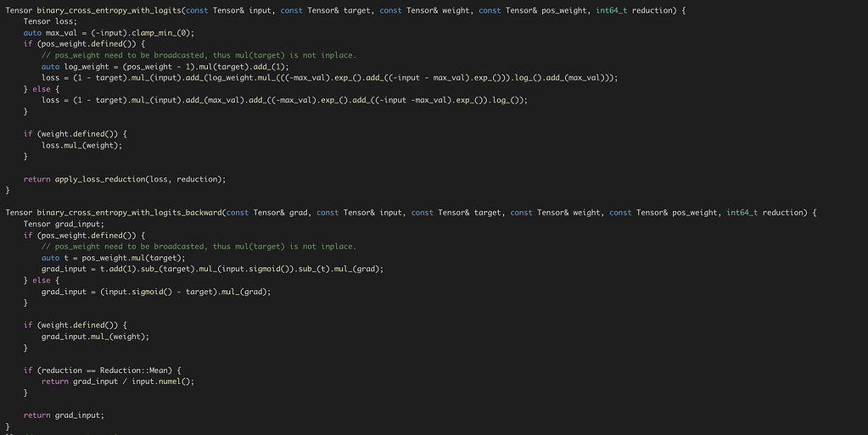
Task: Click the grad_input.mul_(weight) statement
Action: [95, 337]
